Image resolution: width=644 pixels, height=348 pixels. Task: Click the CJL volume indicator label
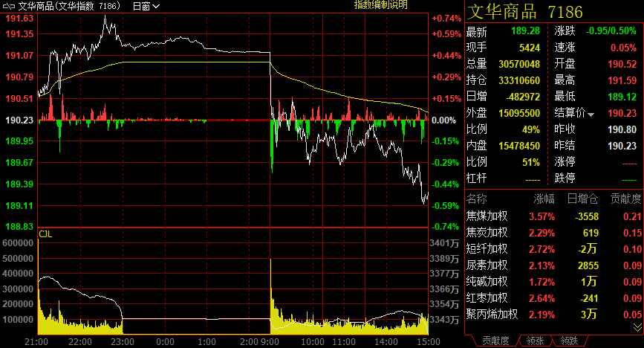(x=45, y=234)
